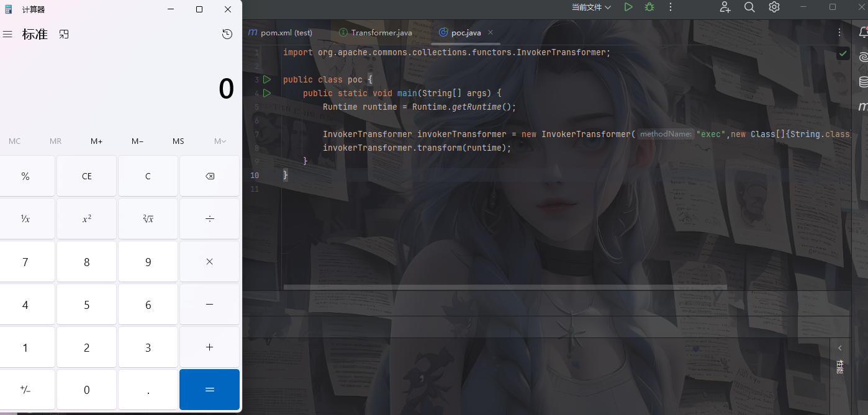This screenshot has width=868, height=415.
Task: Click the editor horizontal scrollbar
Action: 505,287
